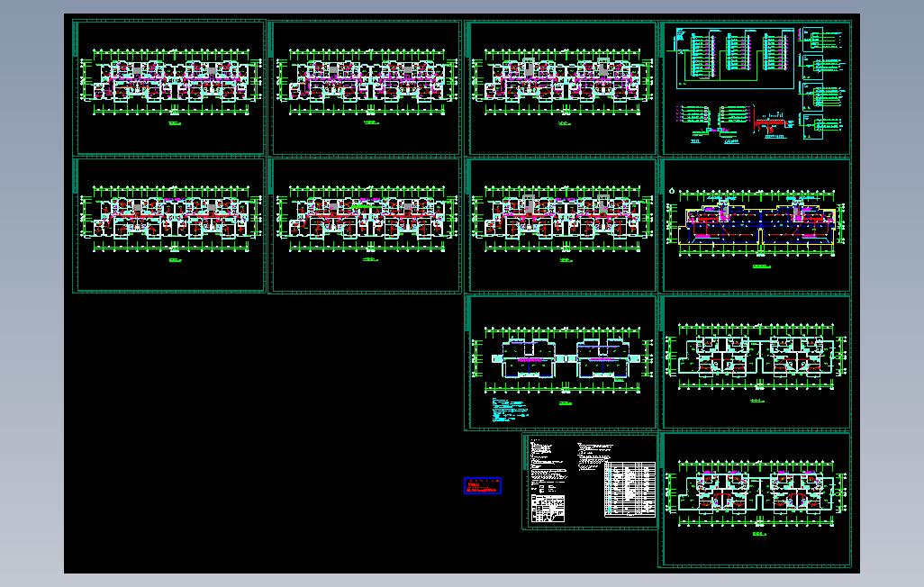Screen dimensions: 924x587
Task: Select the floor plan sheet beside the notes sheet
Action: pos(755,499)
